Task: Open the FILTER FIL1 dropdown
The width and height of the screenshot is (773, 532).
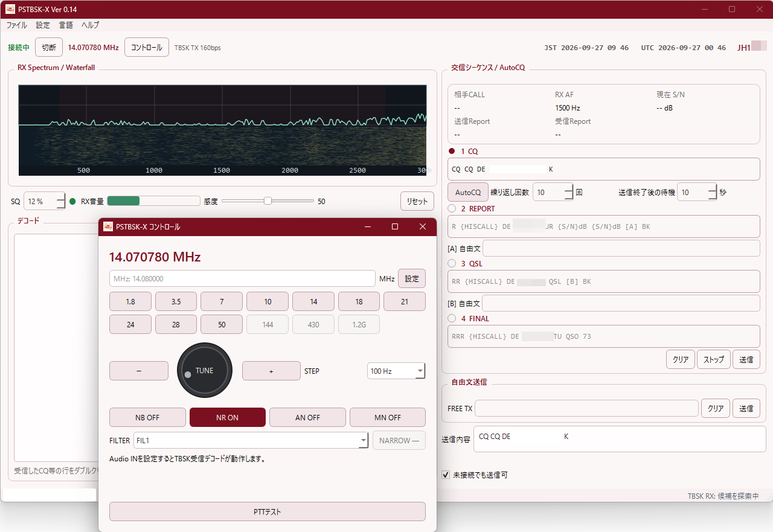Action: (251, 440)
